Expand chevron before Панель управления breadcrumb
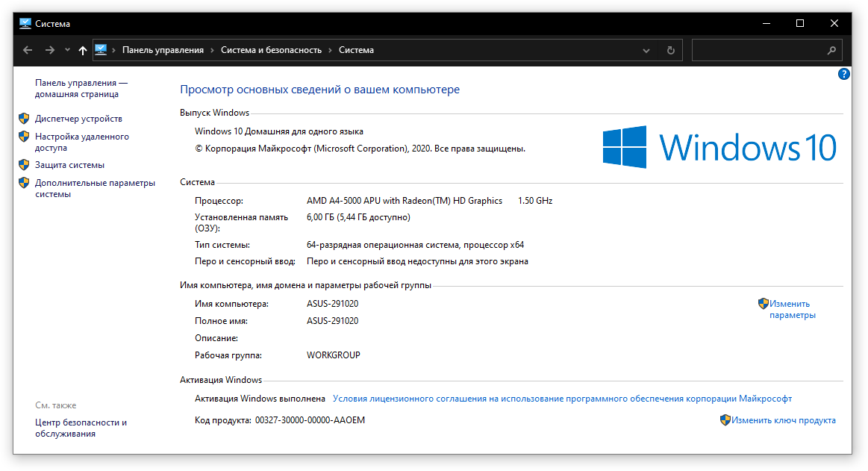Screen dimensions: 868x471 coord(114,50)
